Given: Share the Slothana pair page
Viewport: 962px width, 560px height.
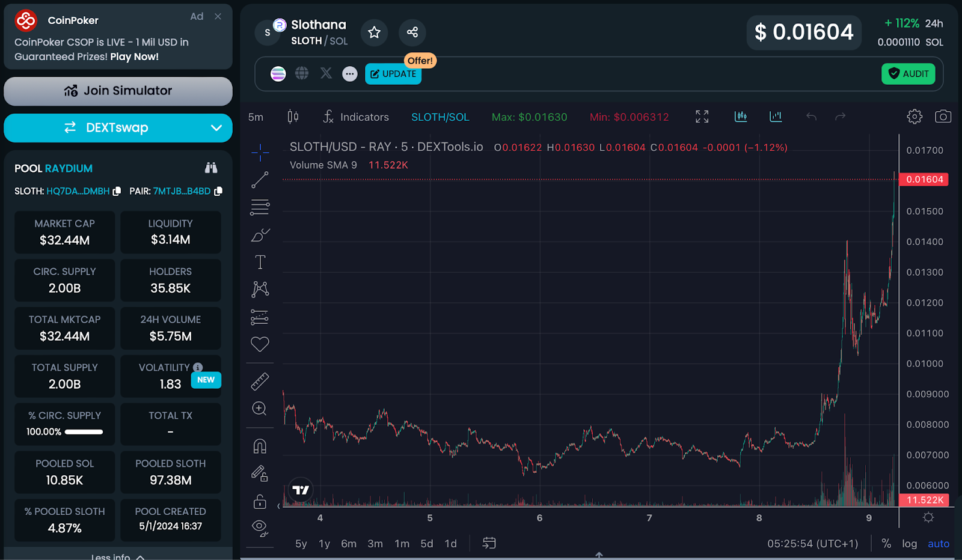Looking at the screenshot, I should [x=412, y=32].
